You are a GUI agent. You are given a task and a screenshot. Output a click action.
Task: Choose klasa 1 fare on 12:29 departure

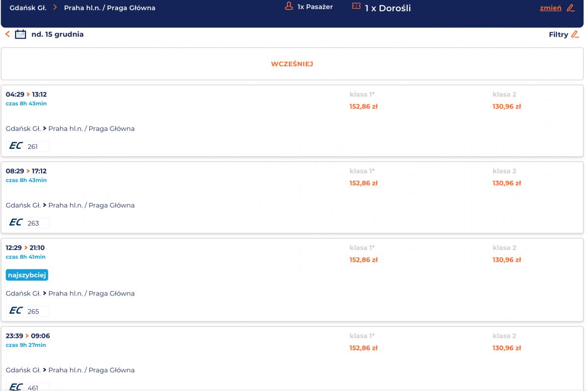tap(363, 260)
